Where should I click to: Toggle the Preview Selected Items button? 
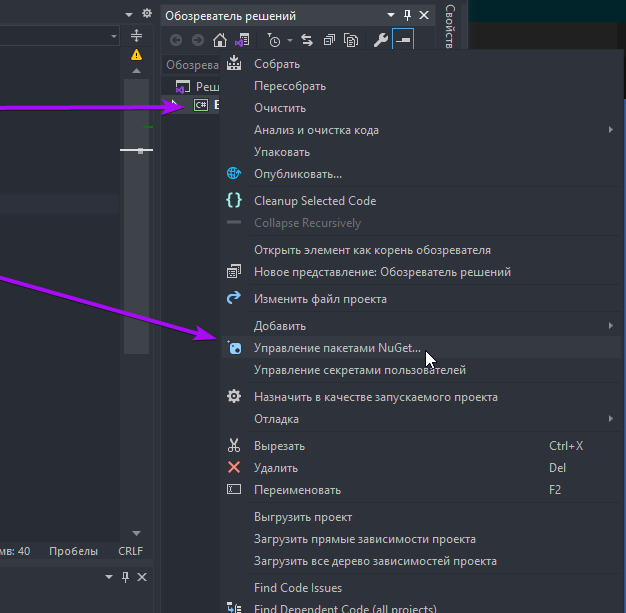coord(402,41)
